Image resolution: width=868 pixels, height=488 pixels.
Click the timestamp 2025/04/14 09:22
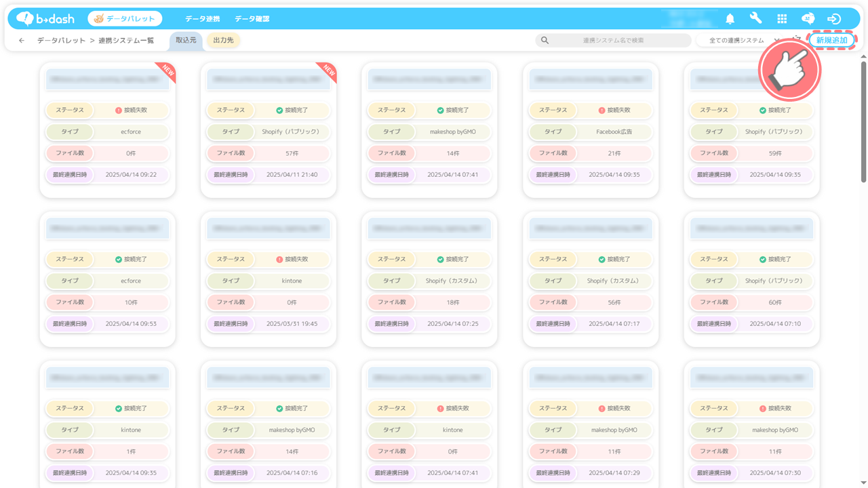point(131,175)
